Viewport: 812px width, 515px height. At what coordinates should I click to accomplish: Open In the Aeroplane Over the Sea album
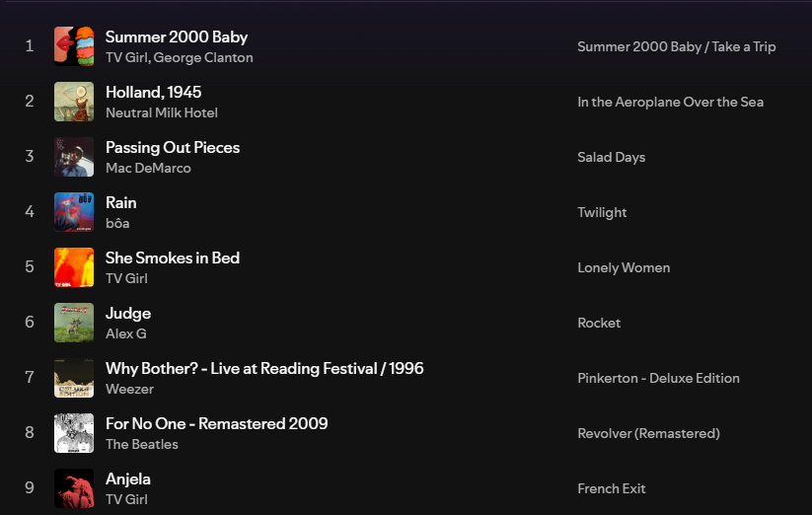[670, 102]
